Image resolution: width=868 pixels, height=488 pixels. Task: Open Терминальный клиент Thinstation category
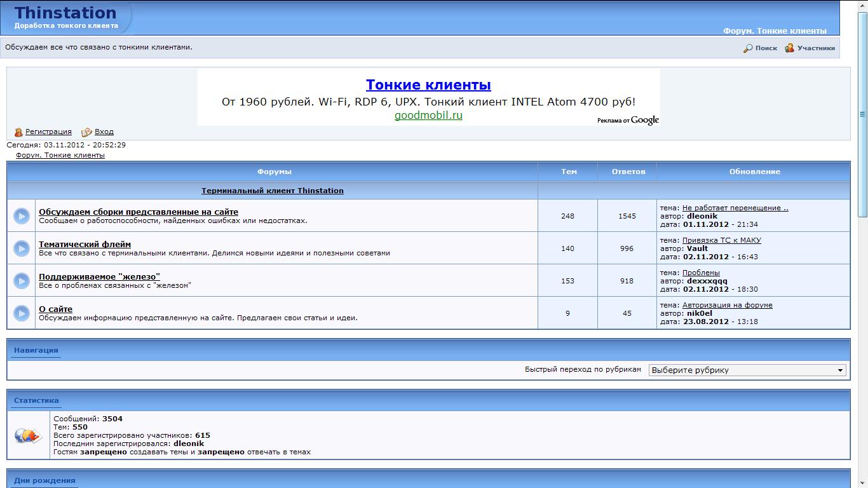tap(273, 191)
